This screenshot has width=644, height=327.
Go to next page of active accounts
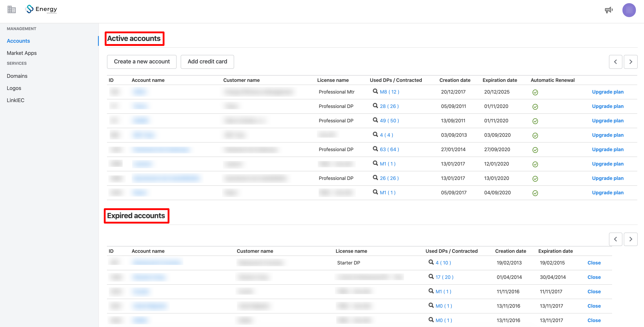(631, 62)
